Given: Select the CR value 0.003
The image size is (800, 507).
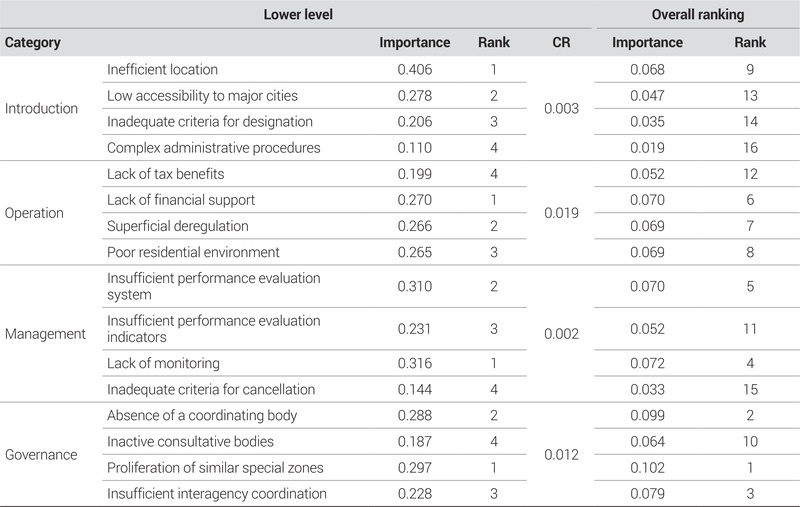Looking at the screenshot, I should [561, 108].
